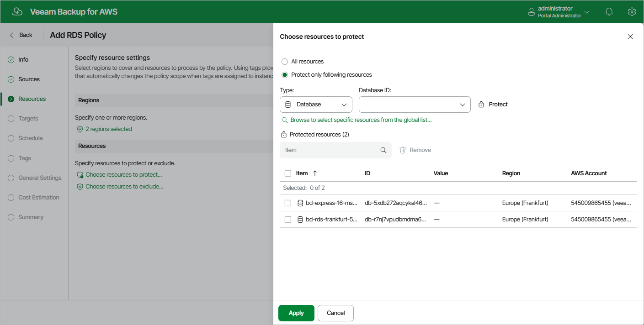Open the 2 regions selected link
Viewport: 644px width, 325px height.
pos(109,129)
